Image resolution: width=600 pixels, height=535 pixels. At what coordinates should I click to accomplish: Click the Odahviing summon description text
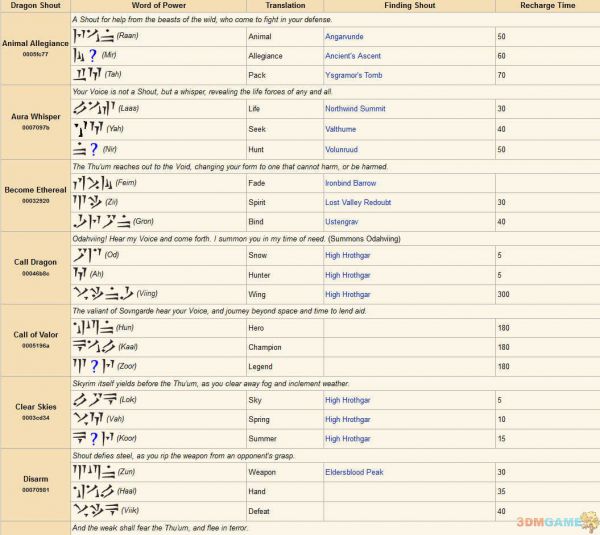(236, 239)
